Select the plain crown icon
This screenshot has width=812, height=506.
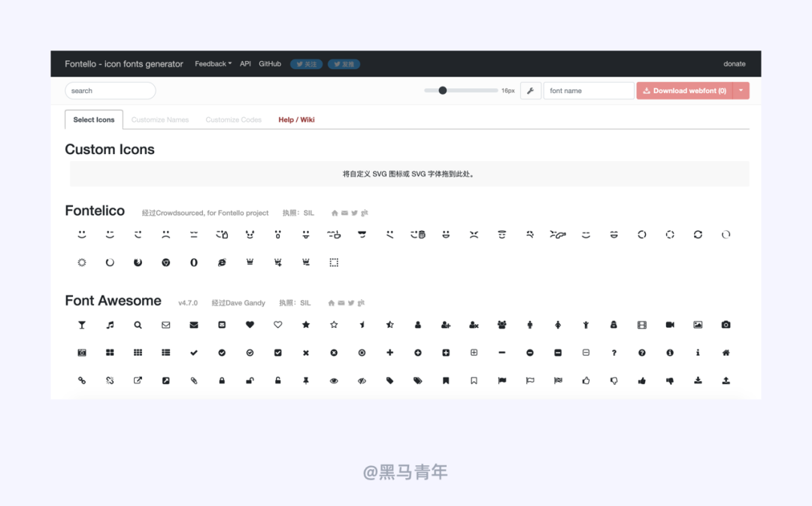(250, 262)
